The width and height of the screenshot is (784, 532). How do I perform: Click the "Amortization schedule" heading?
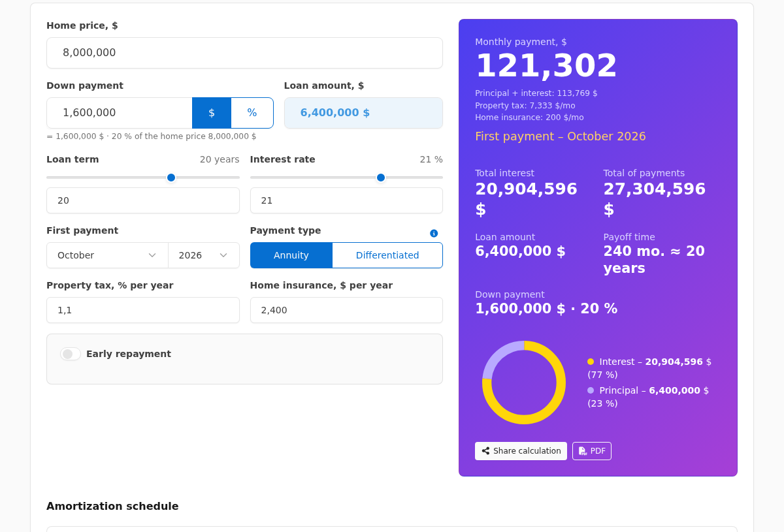pyautogui.click(x=112, y=506)
